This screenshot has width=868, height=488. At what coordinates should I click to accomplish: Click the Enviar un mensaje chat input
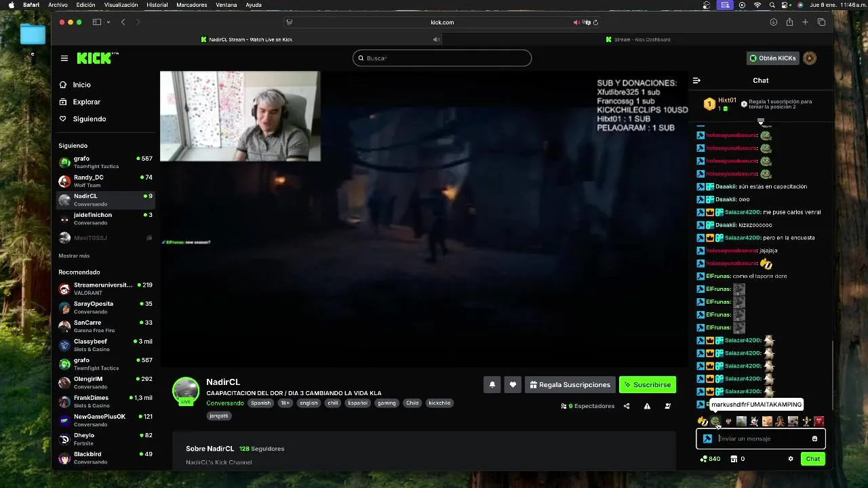[762, 439]
